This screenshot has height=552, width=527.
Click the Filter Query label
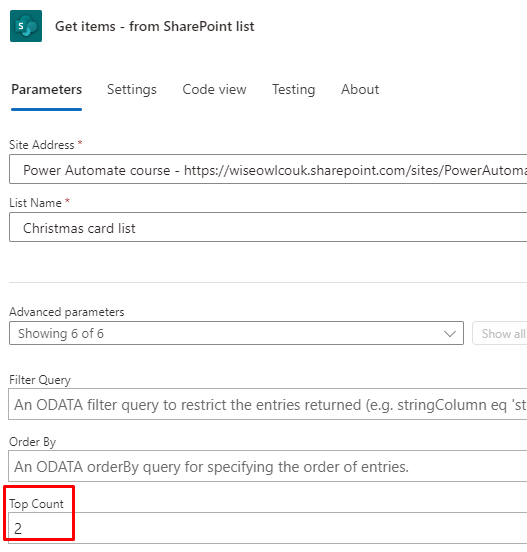click(x=40, y=380)
